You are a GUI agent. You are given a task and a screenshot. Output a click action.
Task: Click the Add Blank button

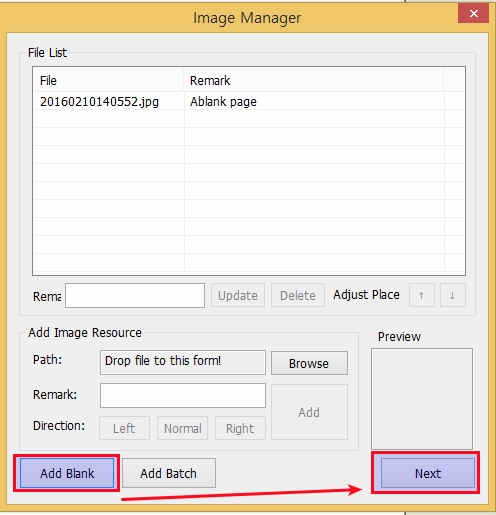(x=67, y=473)
